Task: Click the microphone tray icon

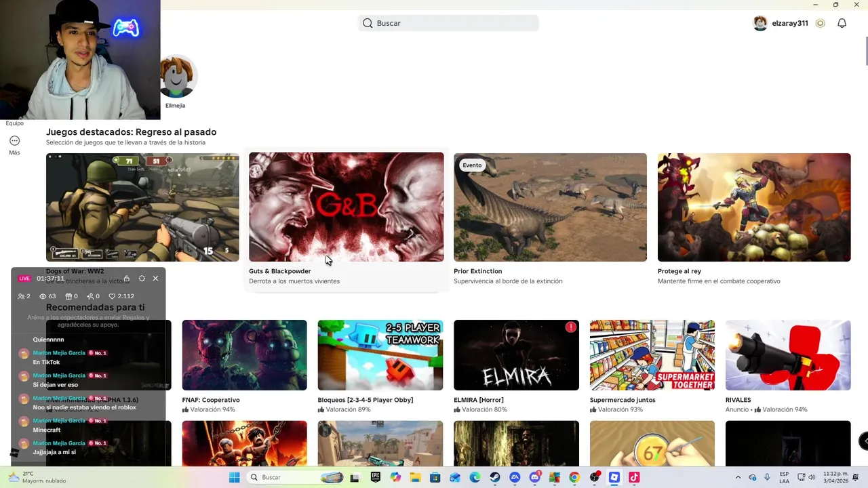Action: (x=767, y=477)
